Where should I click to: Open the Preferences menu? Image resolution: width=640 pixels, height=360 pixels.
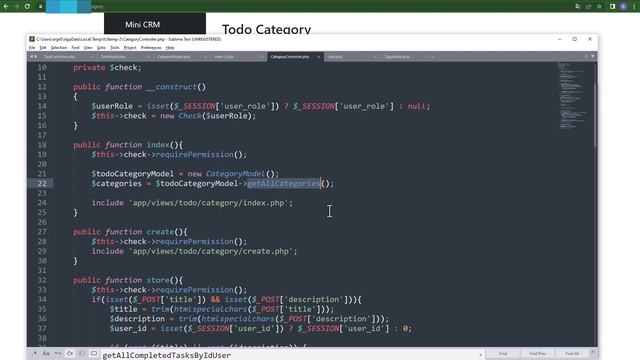click(x=151, y=48)
